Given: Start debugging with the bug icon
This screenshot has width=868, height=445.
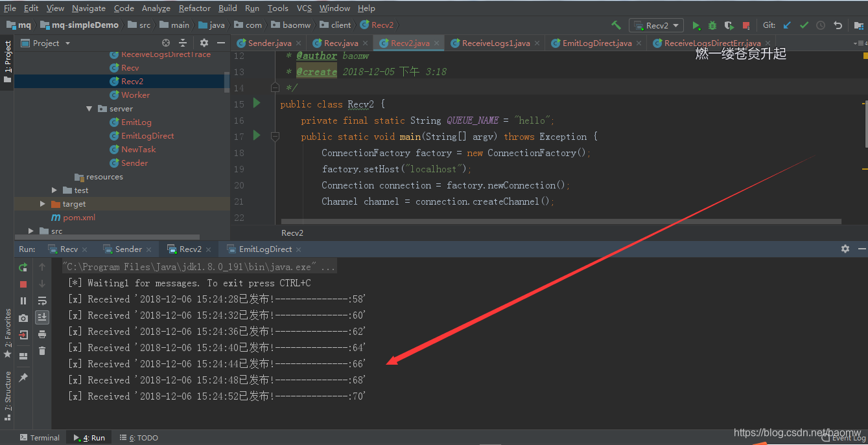Looking at the screenshot, I should (712, 25).
